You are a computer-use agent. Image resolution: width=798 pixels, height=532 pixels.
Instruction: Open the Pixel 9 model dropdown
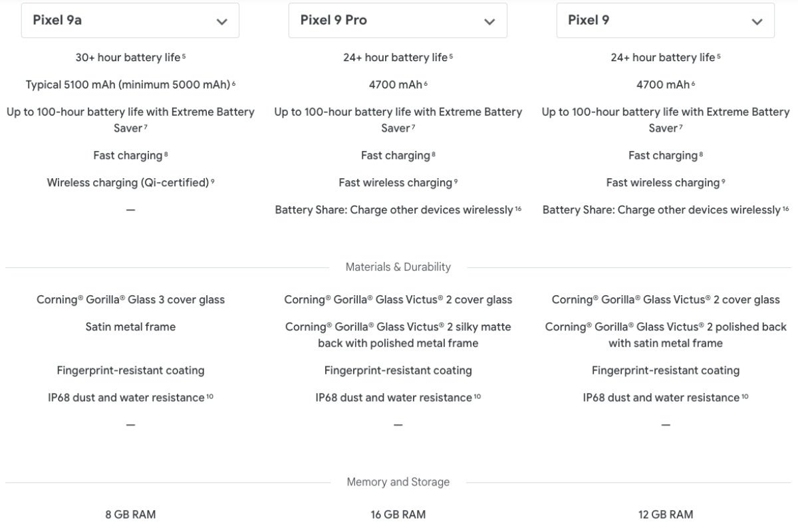(x=665, y=21)
